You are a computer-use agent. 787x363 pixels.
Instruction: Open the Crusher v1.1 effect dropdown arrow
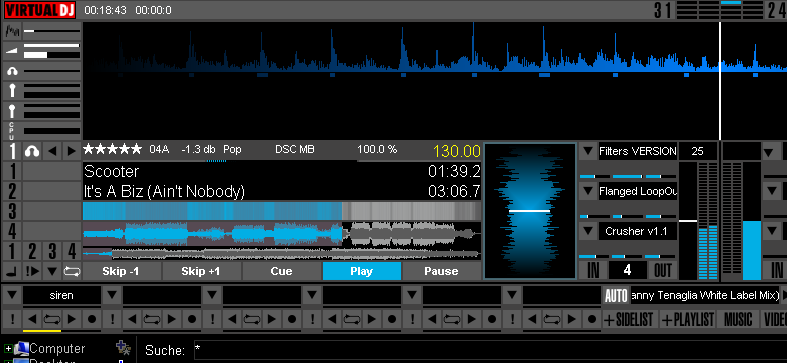(x=588, y=231)
